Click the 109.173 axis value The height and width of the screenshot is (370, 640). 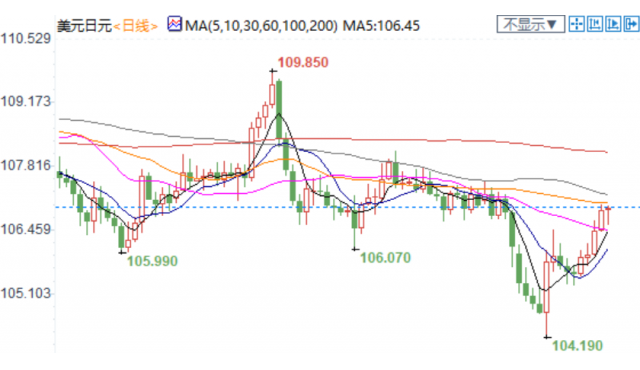26,101
